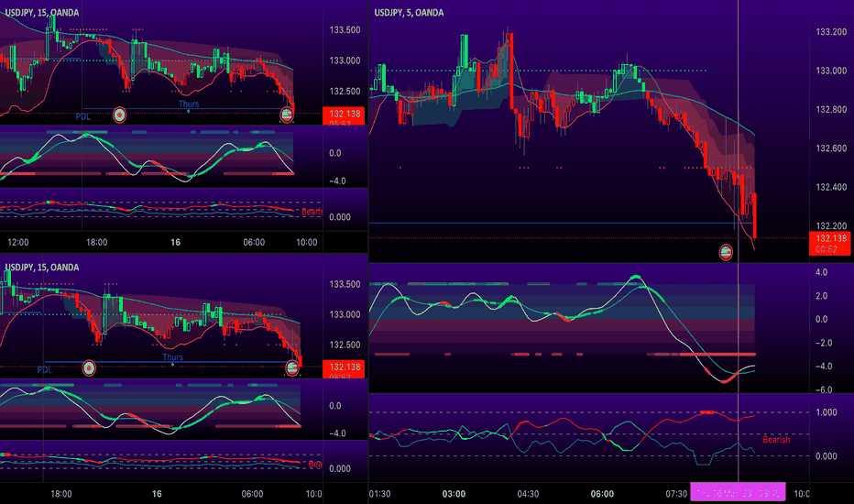The image size is (854, 504).
Task: Click the date 16 on the bottom-left chart time axis
Action: (157, 494)
